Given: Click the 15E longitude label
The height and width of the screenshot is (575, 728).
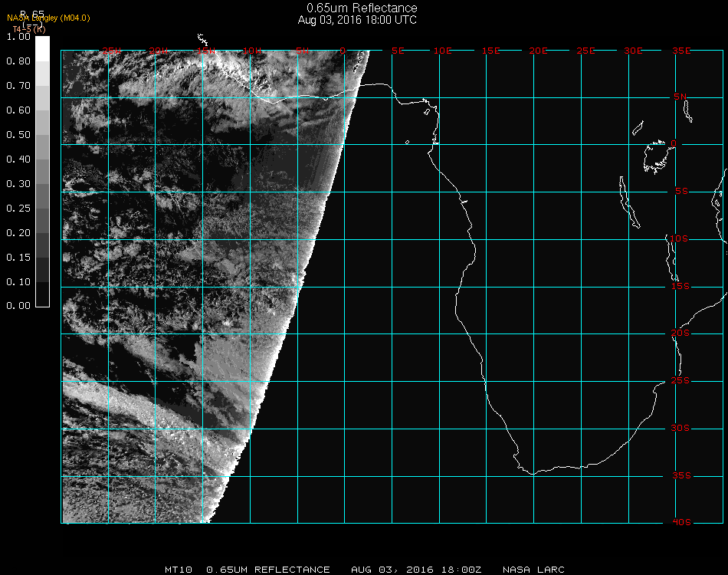Looking at the screenshot, I should pyautogui.click(x=490, y=51).
